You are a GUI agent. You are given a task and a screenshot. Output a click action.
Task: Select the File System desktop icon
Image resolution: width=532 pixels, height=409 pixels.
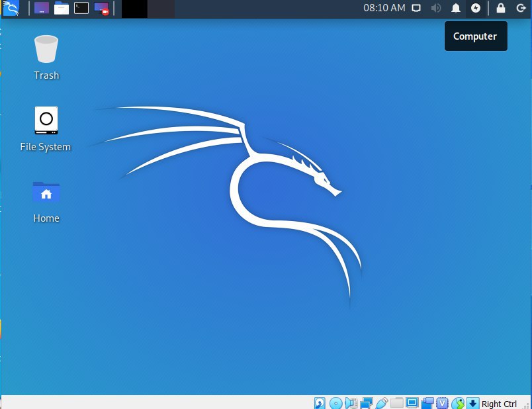[x=46, y=120]
